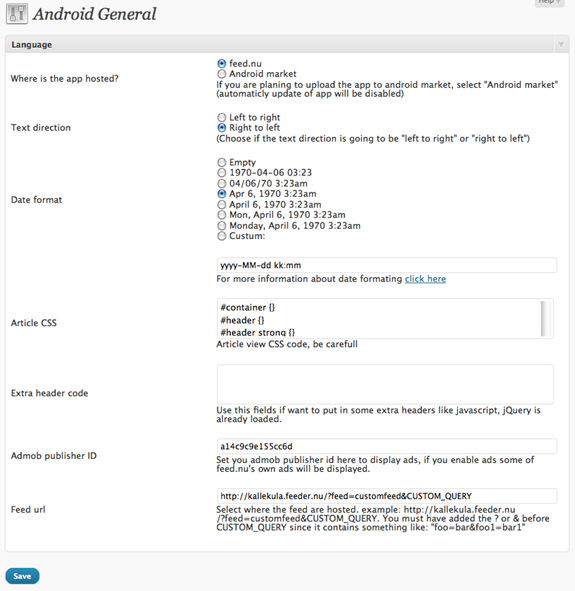Click the 'Text direction' label
Viewport: 575px width, 591px height.
pyautogui.click(x=41, y=128)
